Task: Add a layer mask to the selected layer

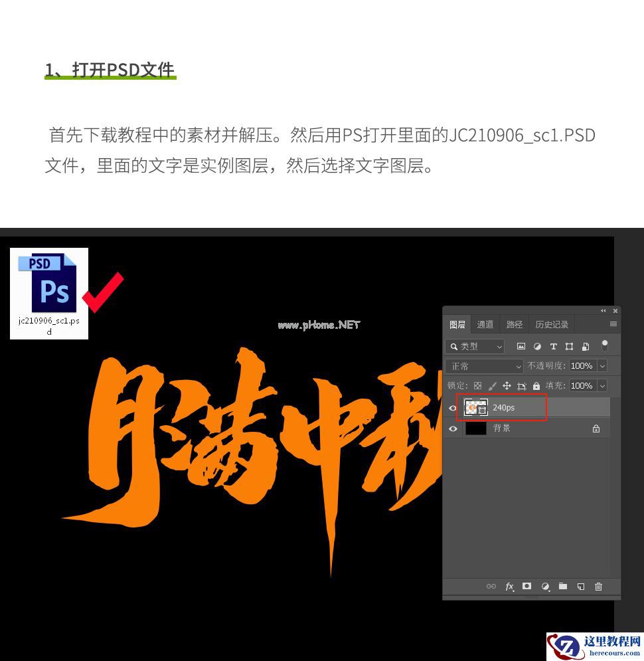Action: pos(526,587)
